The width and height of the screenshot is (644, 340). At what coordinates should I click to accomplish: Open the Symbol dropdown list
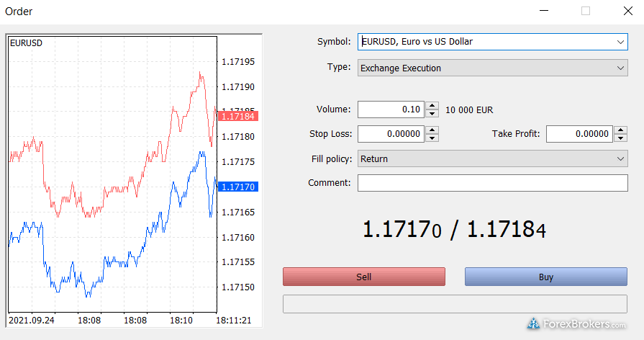(621, 42)
